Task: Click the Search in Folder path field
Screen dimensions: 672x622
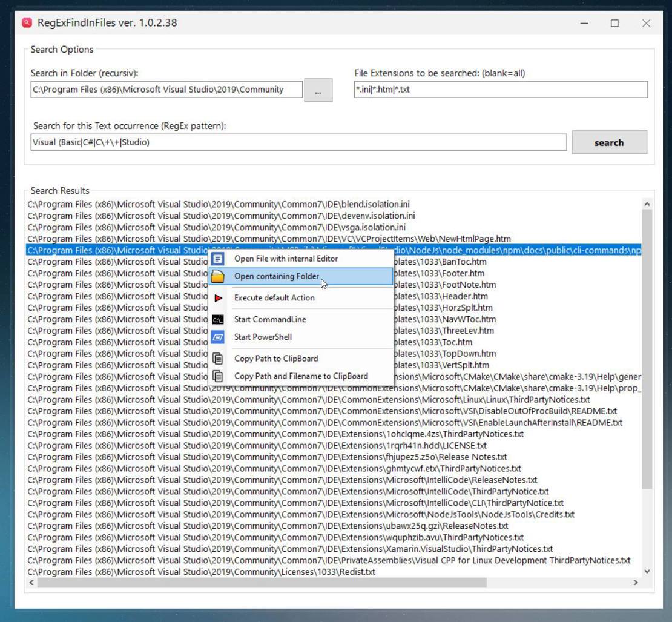Action: [166, 90]
